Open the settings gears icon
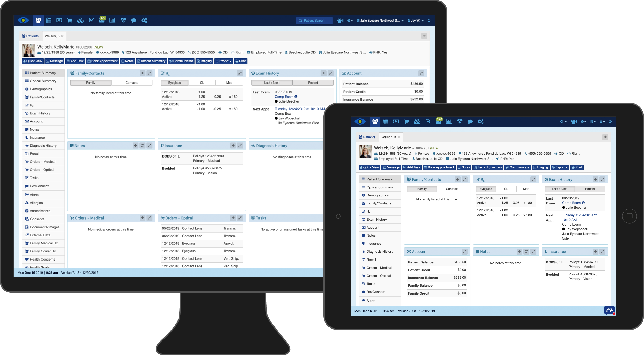Viewport: 644px width, 355px height. point(144,20)
